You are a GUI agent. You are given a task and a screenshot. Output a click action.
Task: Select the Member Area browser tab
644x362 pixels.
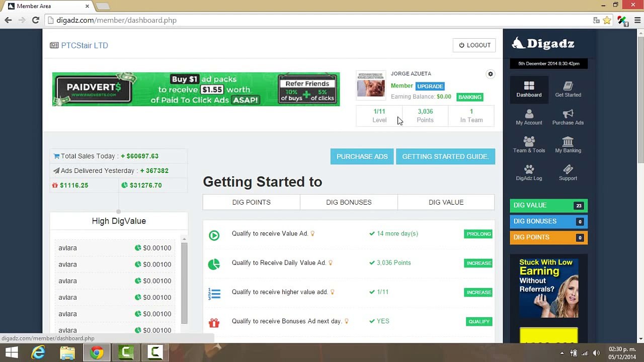48,6
